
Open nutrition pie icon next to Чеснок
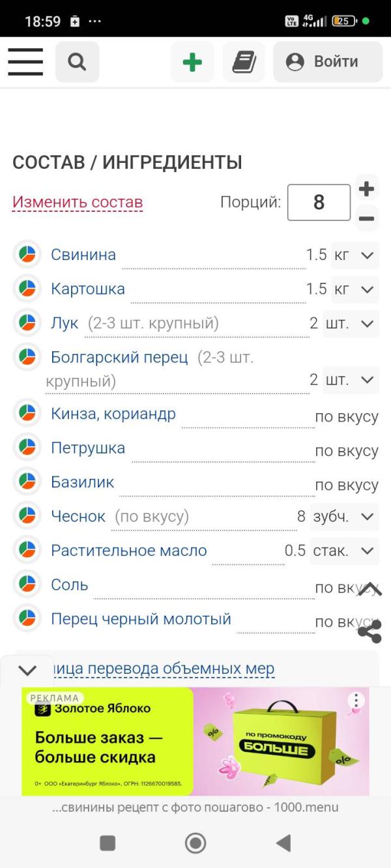pyautogui.click(x=27, y=516)
